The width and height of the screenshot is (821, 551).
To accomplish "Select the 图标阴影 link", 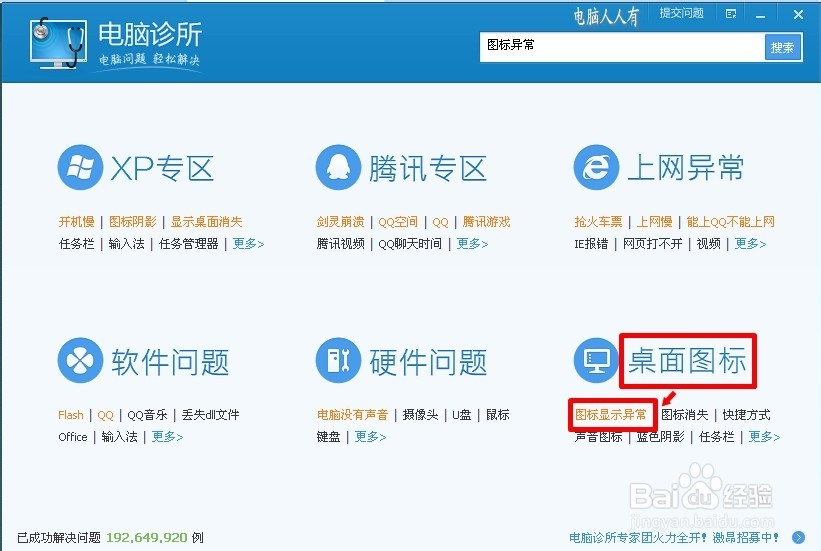I will [x=132, y=222].
